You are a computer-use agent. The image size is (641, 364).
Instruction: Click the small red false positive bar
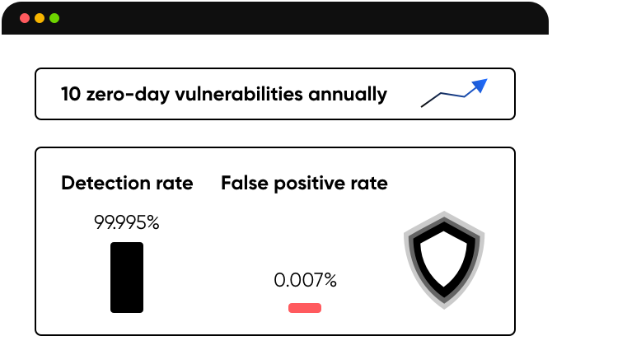[x=304, y=308]
